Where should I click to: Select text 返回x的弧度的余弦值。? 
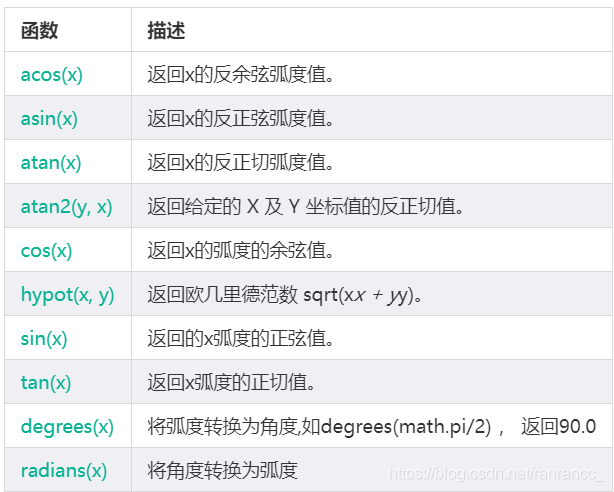pyautogui.click(x=240, y=250)
